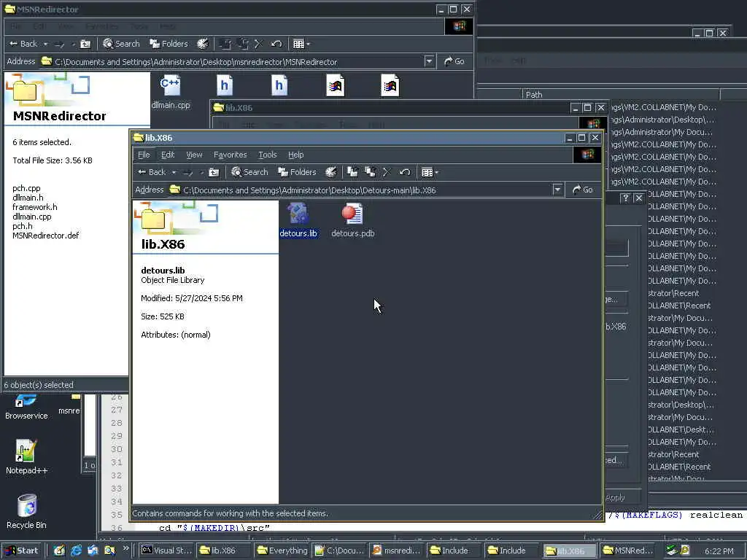Click Delete X icon in front lib.X86 toolbar

[387, 172]
